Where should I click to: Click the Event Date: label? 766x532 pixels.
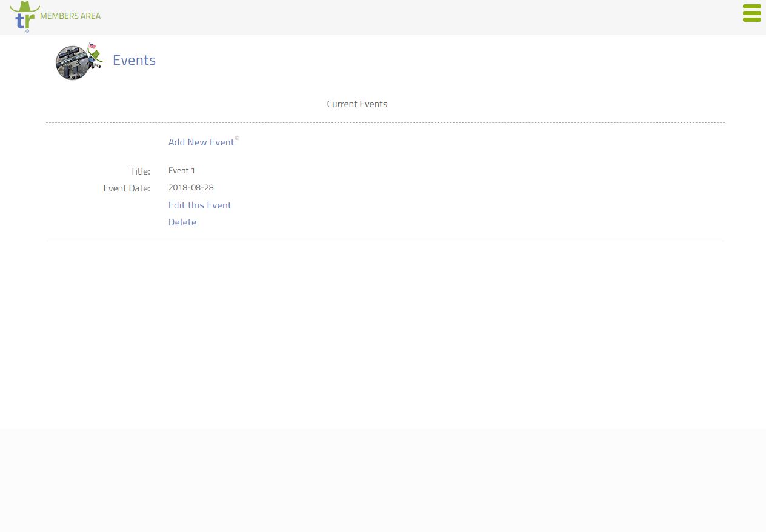pos(127,188)
